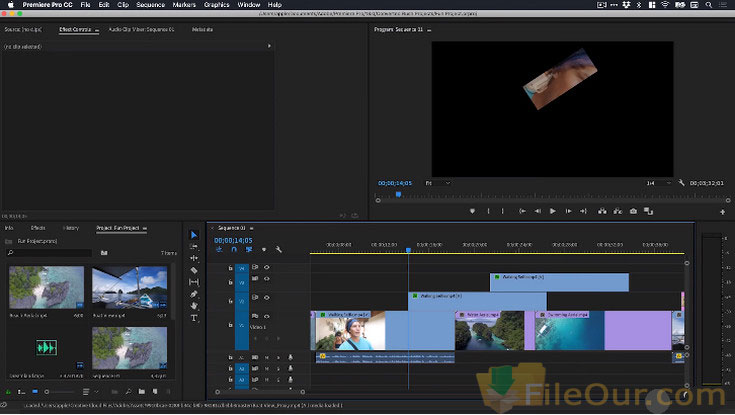Open Project panel hamburger menu
Viewport: 735px width, 415px height.
[x=145, y=228]
